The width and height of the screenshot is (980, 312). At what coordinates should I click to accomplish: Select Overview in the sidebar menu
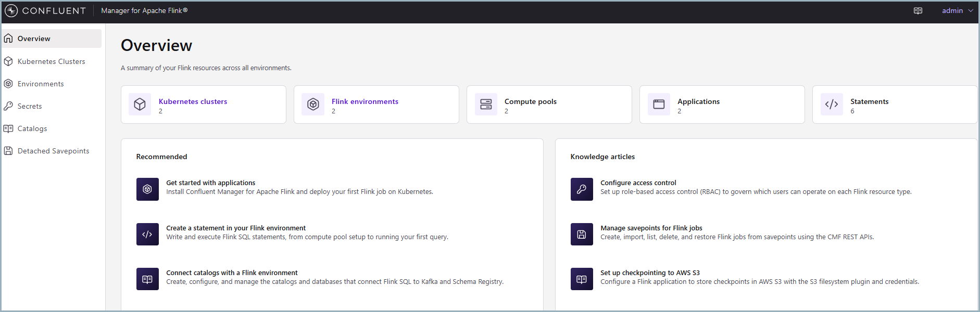tap(52, 38)
